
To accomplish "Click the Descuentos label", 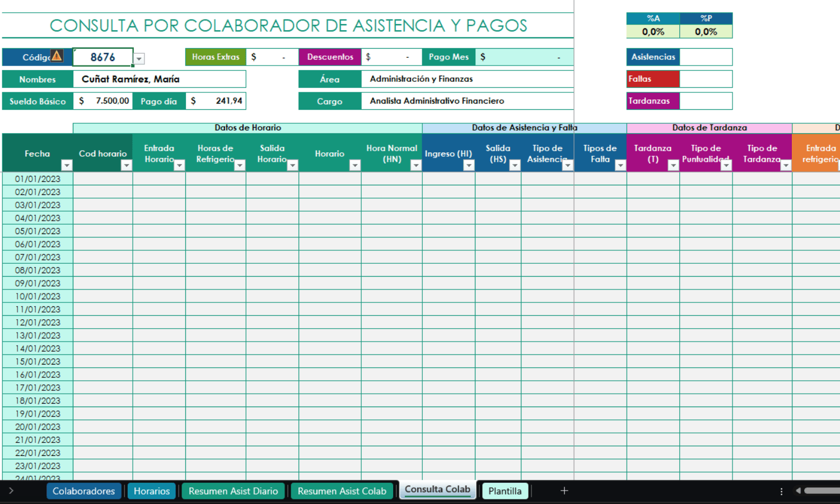I will [x=330, y=57].
